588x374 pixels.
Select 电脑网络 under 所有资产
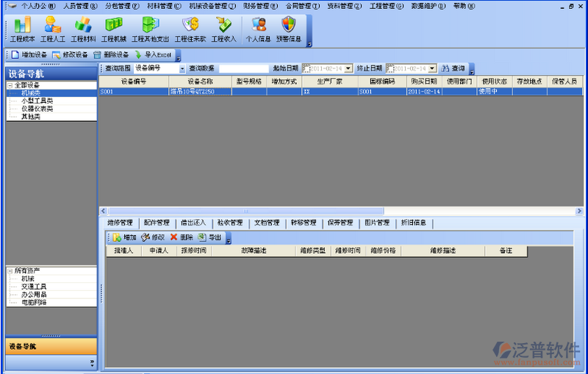(x=34, y=303)
